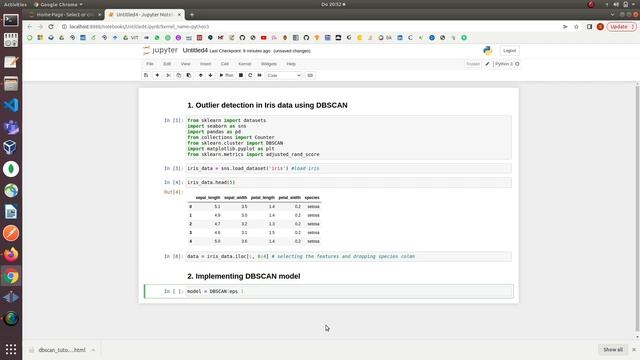Open Google Chrome dock icon
Image resolution: width=640 pixels, height=360 pixels.
click(x=11, y=276)
